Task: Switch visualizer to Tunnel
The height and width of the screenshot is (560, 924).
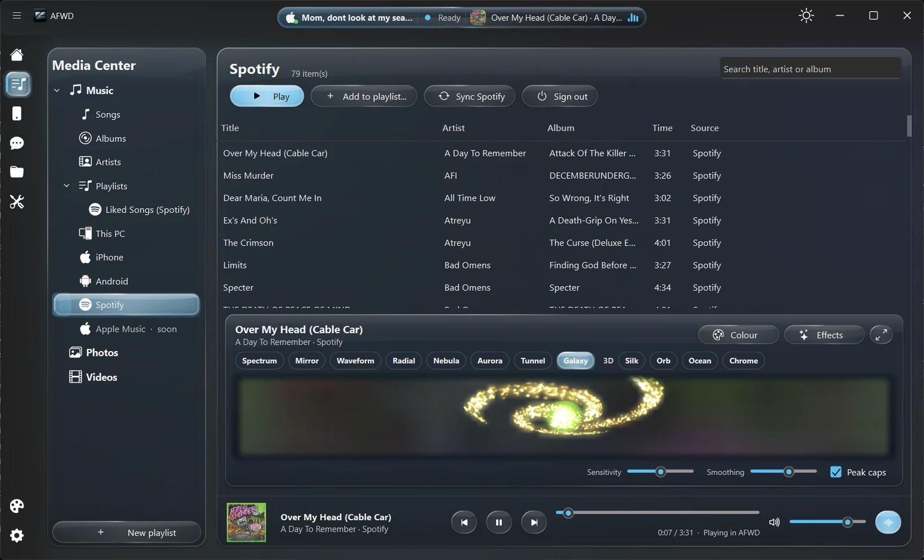Action: (532, 361)
